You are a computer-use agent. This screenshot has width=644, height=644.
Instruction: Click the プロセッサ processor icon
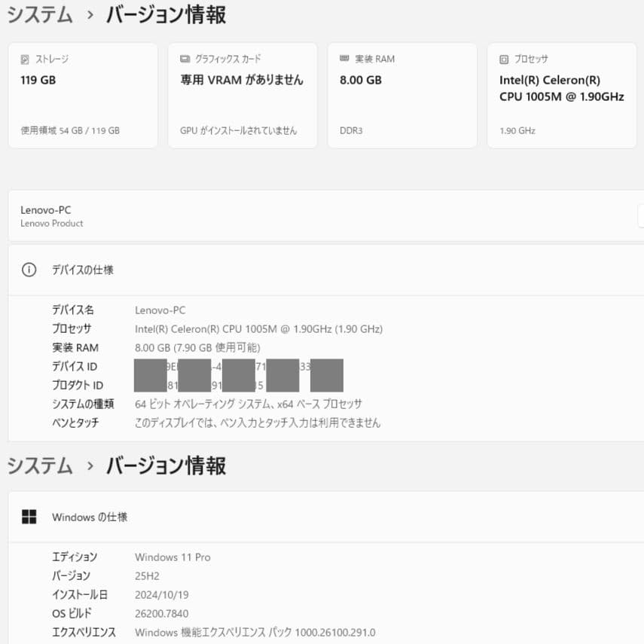tap(505, 59)
